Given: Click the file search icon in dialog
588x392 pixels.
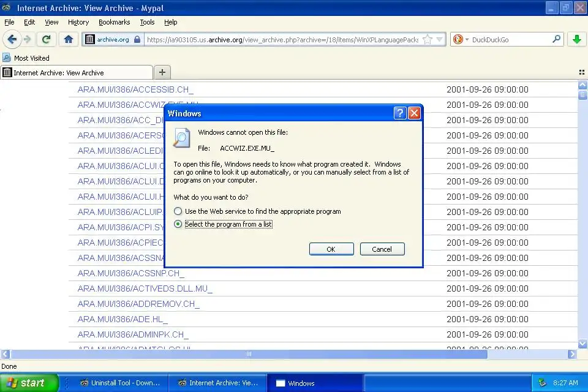Looking at the screenshot, I should (x=182, y=138).
